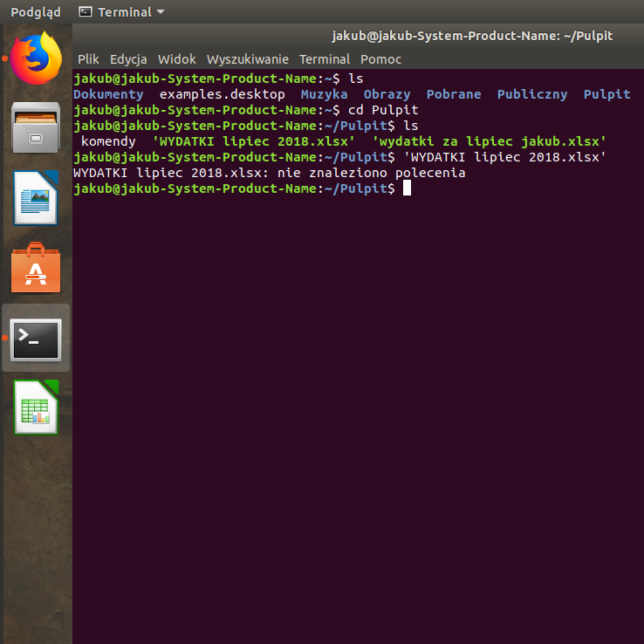
Task: Click the typed 'WYDATKI lipiec 2018.xlsx' command
Action: pyautogui.click(x=504, y=157)
